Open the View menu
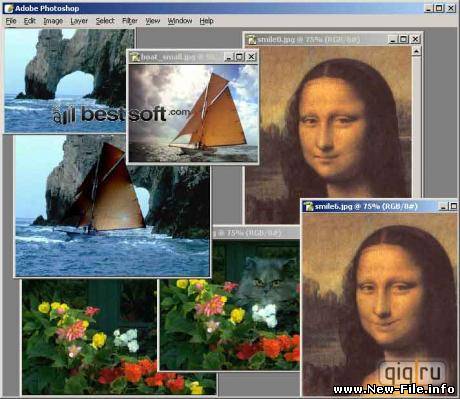This screenshot has height=399, width=460. (x=153, y=21)
